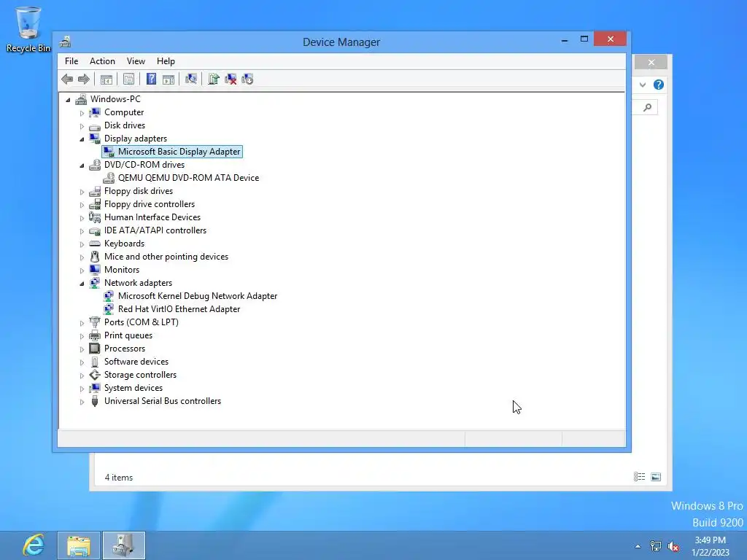
Task: Click the Microsoft Kernel Debug Network Adapter icon
Action: pyautogui.click(x=109, y=296)
